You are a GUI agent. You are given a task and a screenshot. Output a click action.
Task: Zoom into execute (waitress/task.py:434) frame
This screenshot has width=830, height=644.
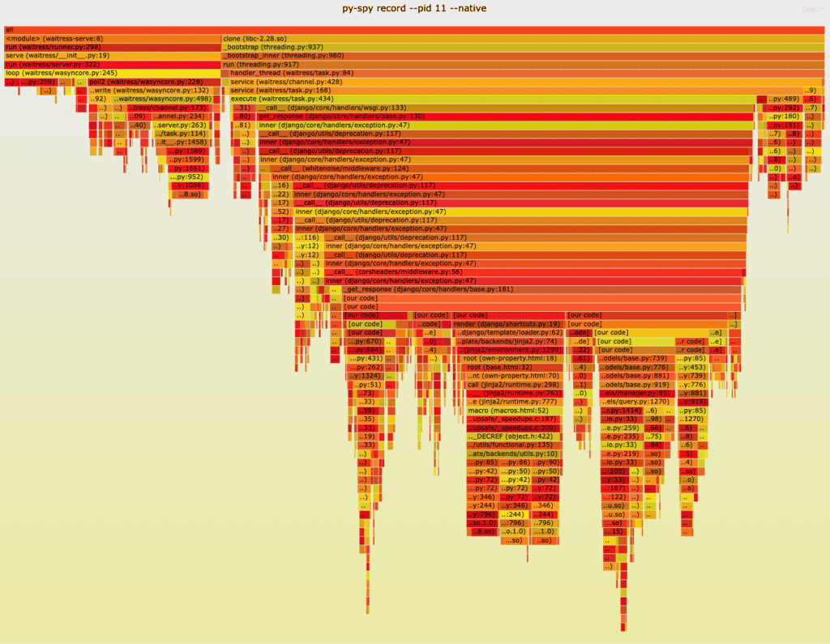pyautogui.click(x=492, y=99)
